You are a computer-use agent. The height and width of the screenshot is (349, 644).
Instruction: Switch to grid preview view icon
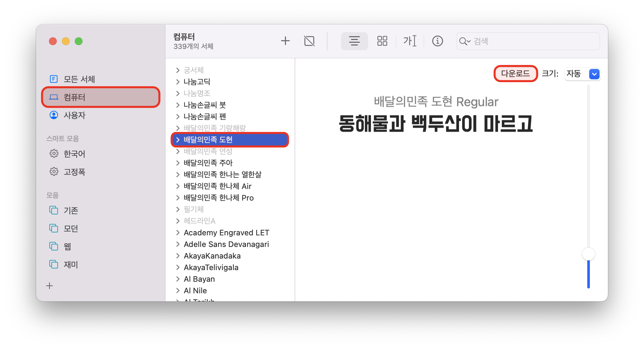(382, 41)
